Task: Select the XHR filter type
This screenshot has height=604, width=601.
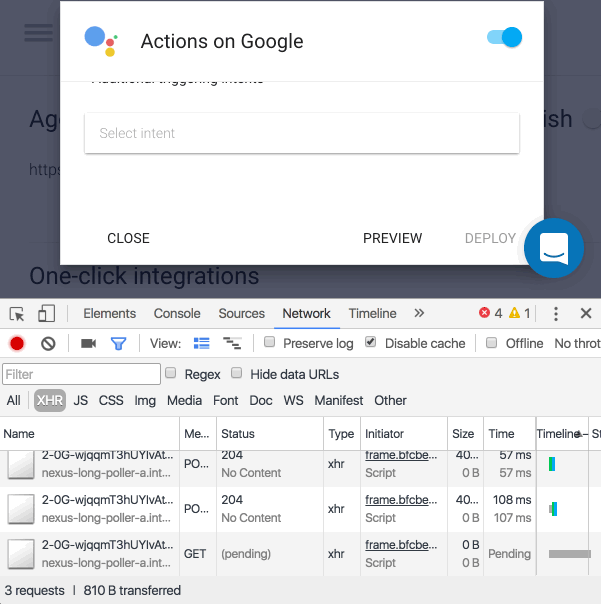Action: point(50,401)
